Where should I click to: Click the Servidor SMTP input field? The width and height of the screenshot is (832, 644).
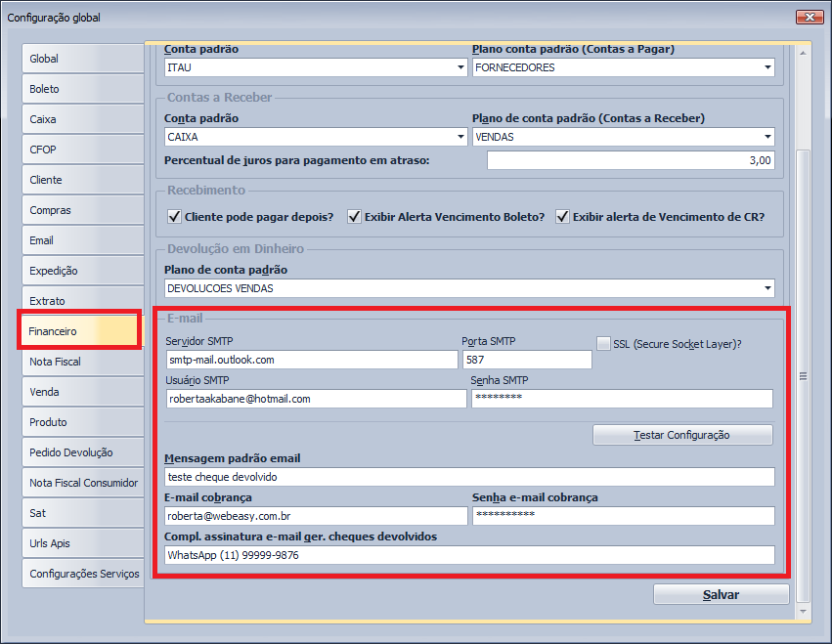click(x=310, y=360)
